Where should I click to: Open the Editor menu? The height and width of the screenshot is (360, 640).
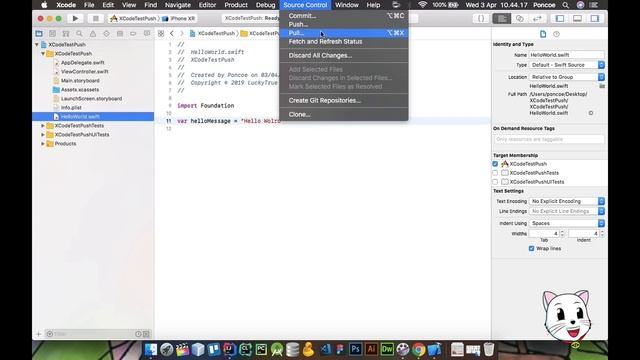coord(207,5)
